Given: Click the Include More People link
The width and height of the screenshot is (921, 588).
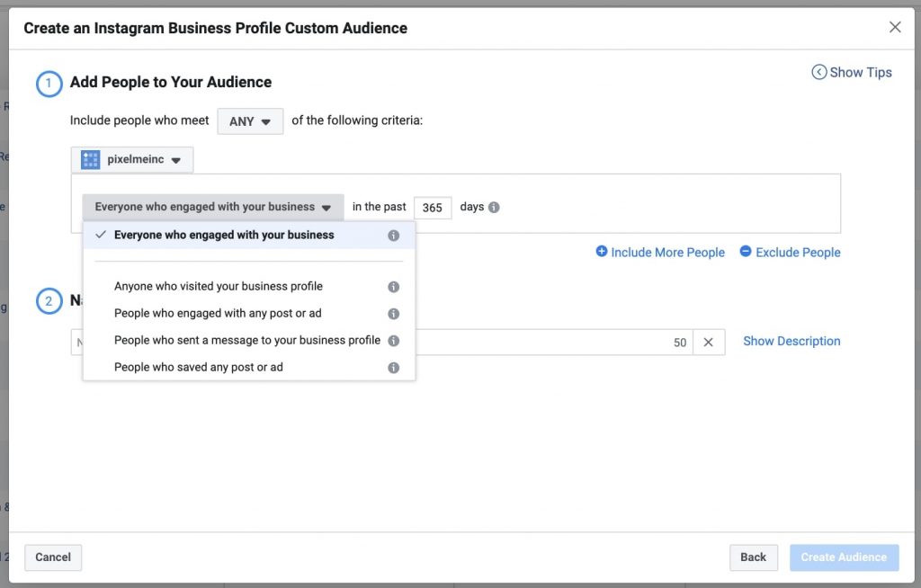Looking at the screenshot, I should 660,253.
